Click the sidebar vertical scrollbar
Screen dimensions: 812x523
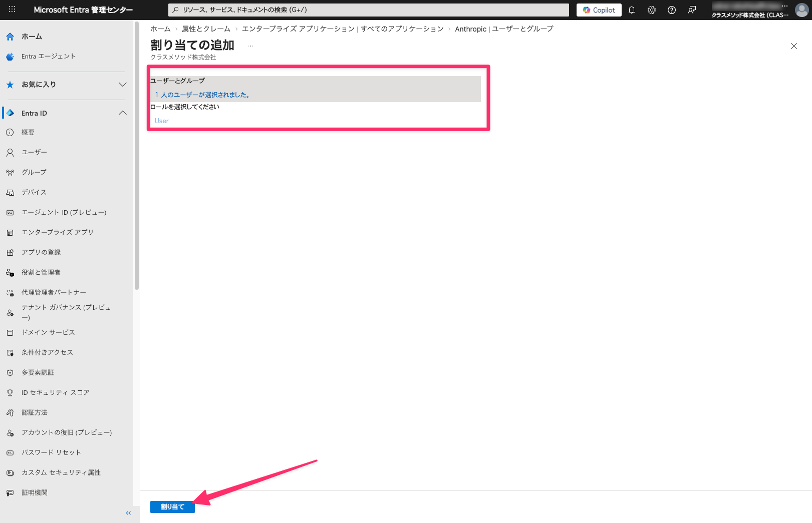pyautogui.click(x=136, y=155)
